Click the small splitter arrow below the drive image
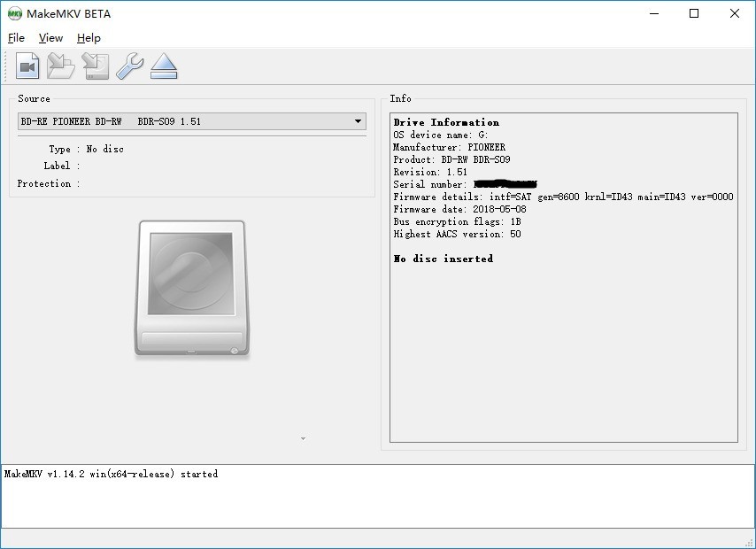The height and width of the screenshot is (549, 756). point(303,438)
